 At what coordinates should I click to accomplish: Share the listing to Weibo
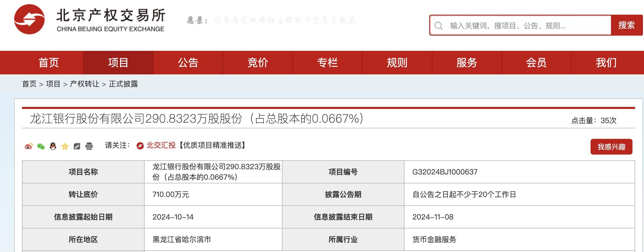tap(28, 147)
